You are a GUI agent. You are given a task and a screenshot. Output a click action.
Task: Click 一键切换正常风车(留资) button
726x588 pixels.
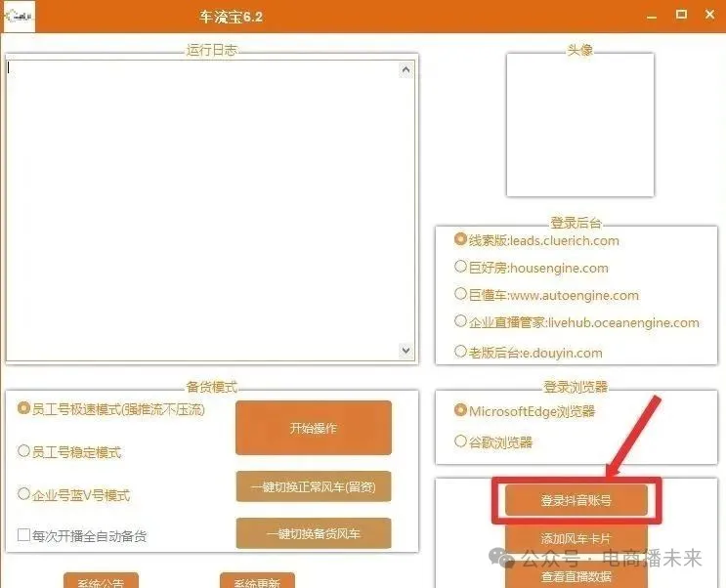pos(313,485)
